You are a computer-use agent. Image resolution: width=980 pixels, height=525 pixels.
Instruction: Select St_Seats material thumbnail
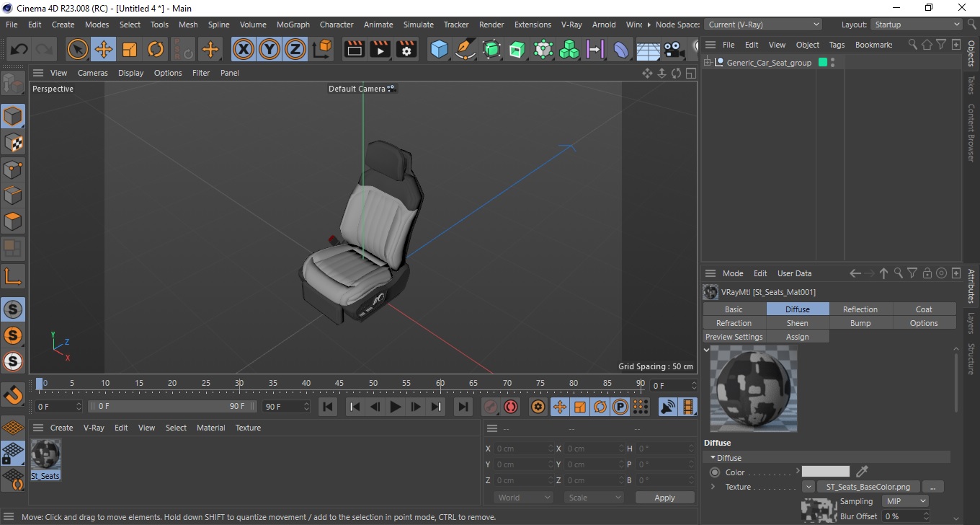pos(45,455)
